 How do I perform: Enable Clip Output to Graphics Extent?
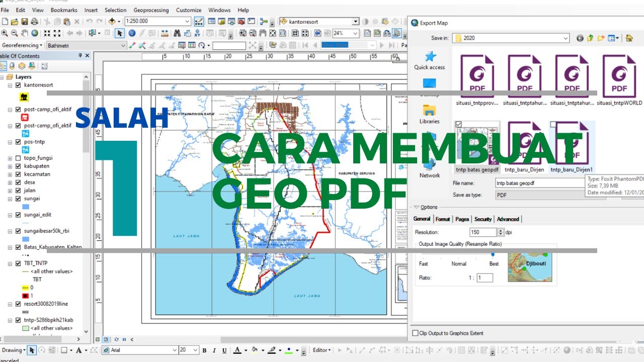pyautogui.click(x=415, y=333)
